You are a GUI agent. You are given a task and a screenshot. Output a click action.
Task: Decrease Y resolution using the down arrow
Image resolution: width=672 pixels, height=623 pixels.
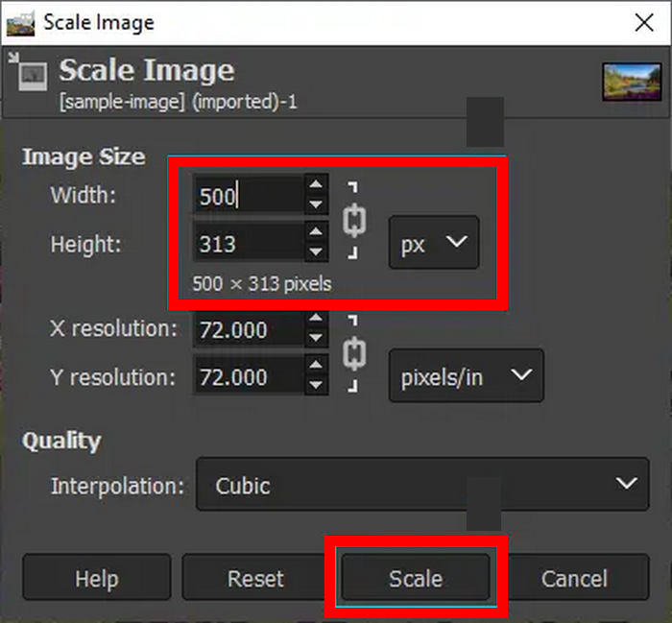pos(316,387)
